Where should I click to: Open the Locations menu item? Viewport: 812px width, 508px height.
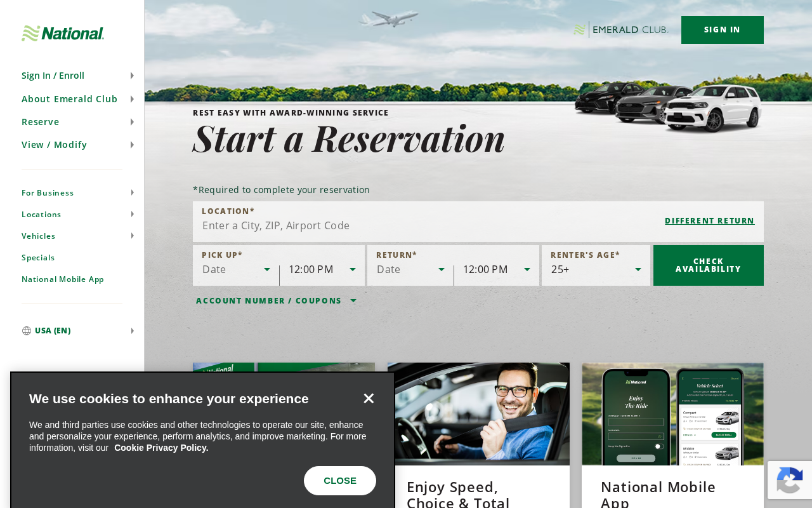41,214
